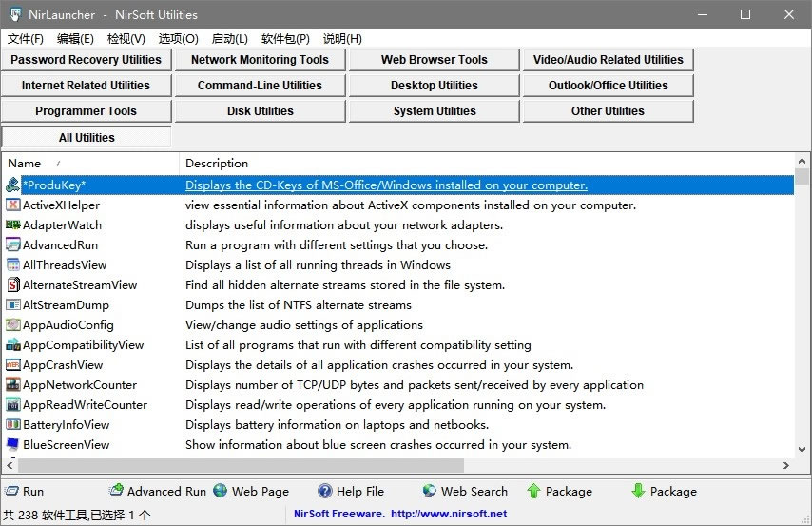Open the 编辑(E) menu

click(75, 39)
